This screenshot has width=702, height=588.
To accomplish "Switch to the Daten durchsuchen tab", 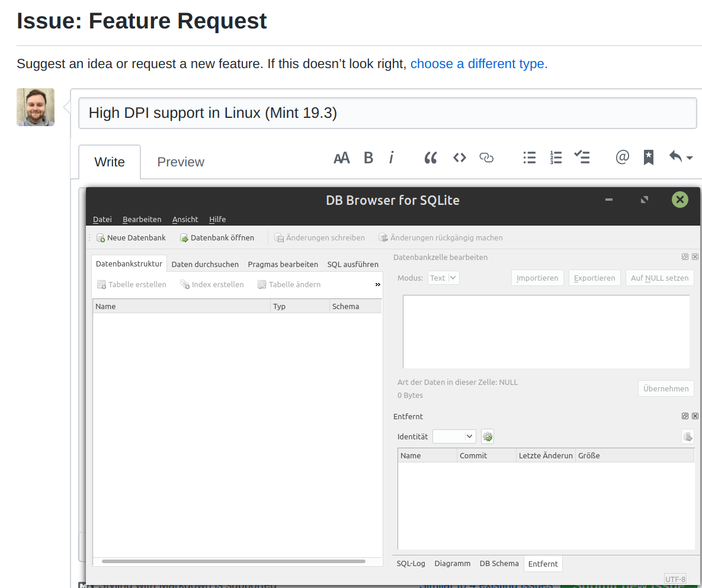I will click(205, 265).
